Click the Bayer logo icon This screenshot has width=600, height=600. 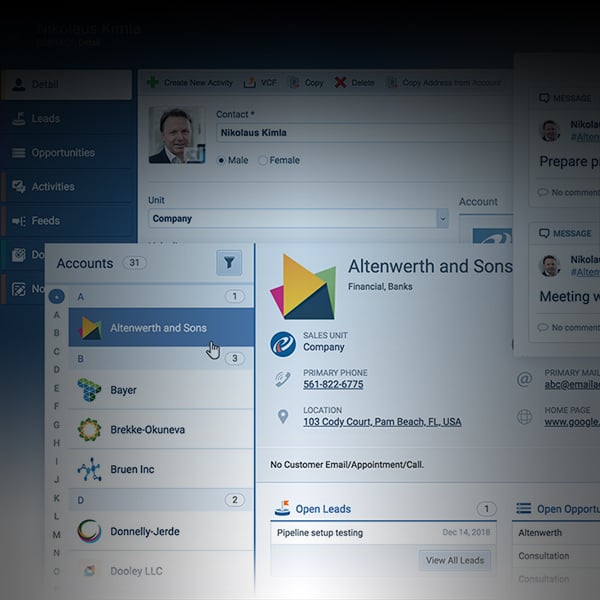coord(89,390)
